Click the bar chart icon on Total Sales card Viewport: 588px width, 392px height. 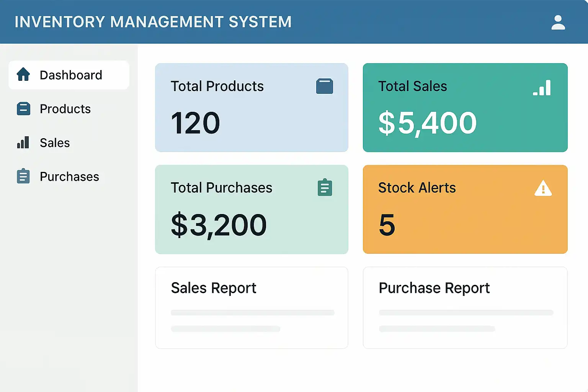[542, 88]
